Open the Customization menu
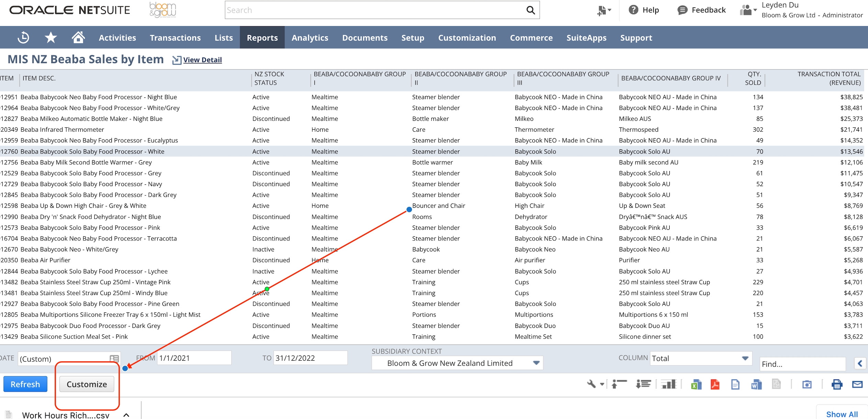Viewport: 868px width, 419px height. pyautogui.click(x=467, y=37)
